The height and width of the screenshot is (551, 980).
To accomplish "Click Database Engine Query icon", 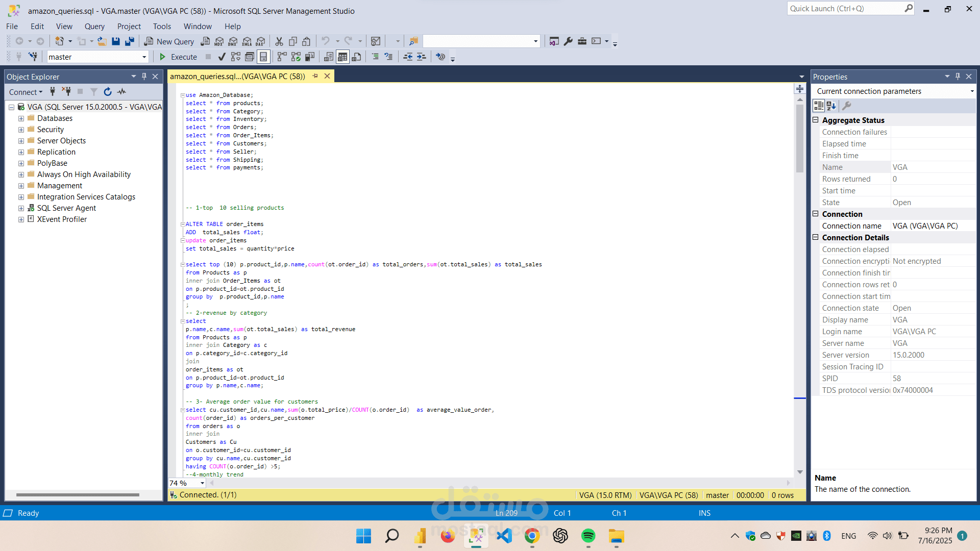I will (x=206, y=41).
